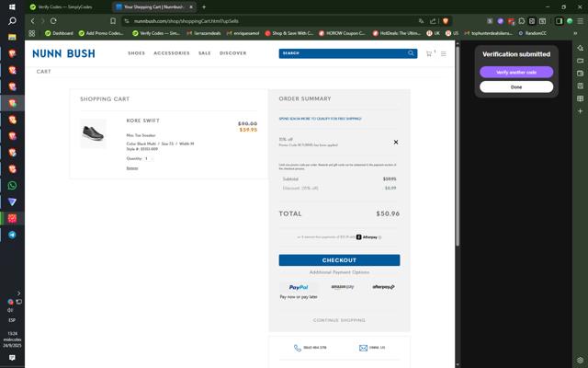
Task: Choose the Afterpay payment button
Action: (383, 287)
